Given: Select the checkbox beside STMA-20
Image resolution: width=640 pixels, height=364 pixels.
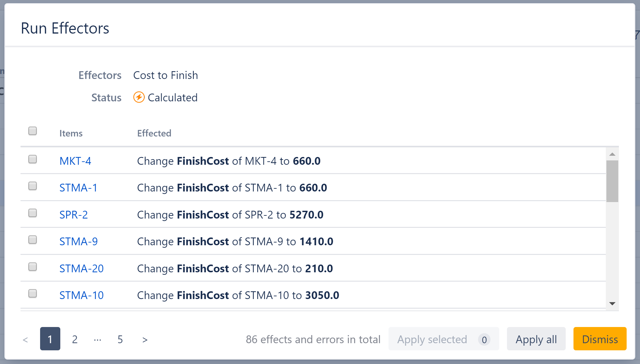Looking at the screenshot, I should [32, 267].
